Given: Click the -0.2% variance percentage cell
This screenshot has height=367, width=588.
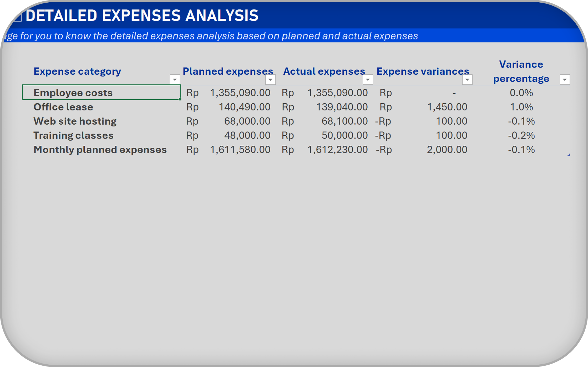Looking at the screenshot, I should (521, 135).
